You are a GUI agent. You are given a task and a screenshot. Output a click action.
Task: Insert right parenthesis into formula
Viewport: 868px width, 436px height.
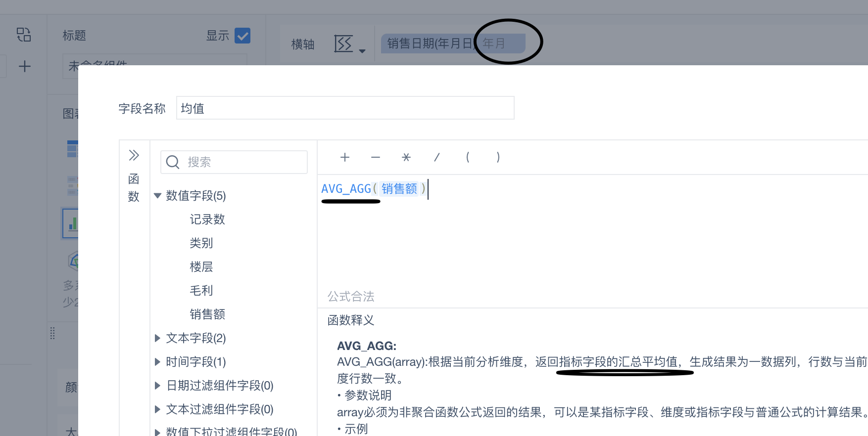(498, 157)
